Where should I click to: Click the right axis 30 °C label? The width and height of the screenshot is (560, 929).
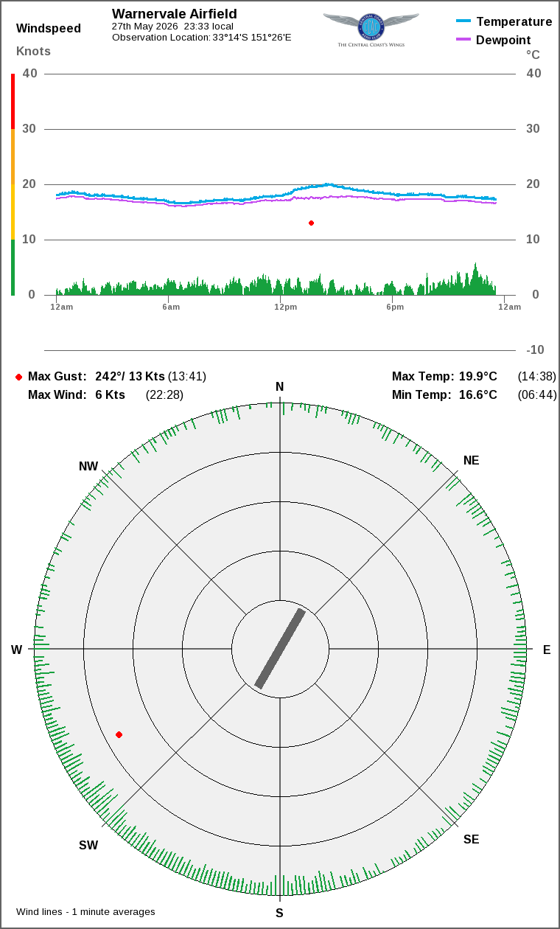(x=533, y=129)
